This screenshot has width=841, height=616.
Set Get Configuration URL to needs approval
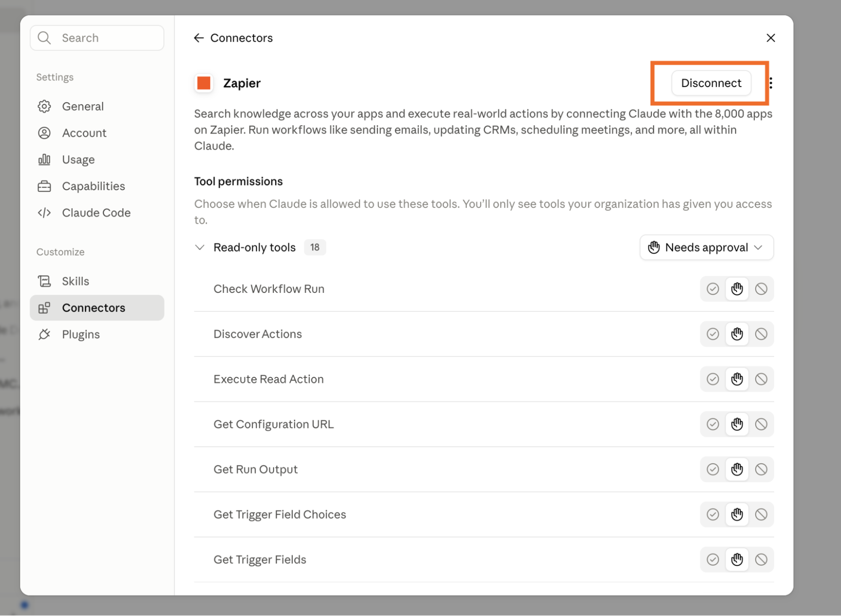click(737, 424)
